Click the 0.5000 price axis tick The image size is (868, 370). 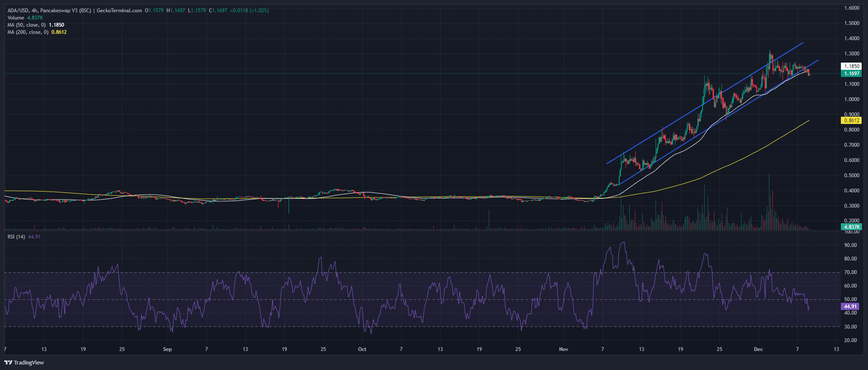tap(851, 175)
